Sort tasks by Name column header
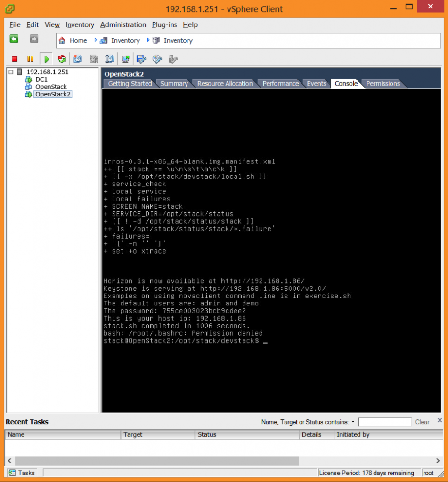Viewport: 448px width, 482px height. point(63,434)
